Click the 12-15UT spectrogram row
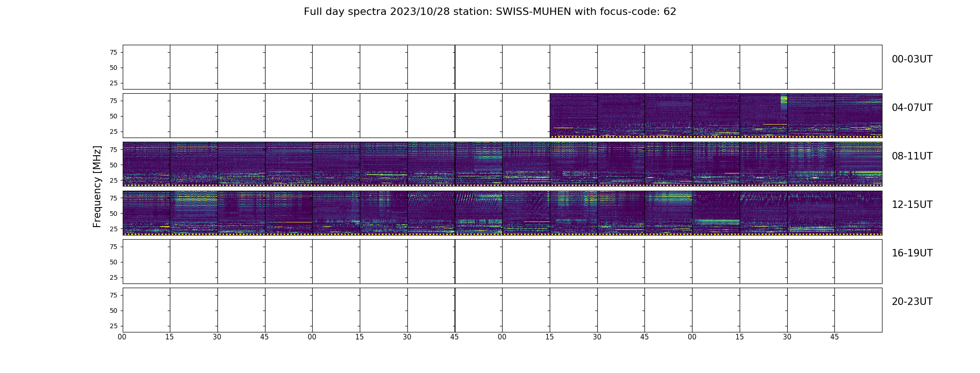The image size is (980, 373). tap(502, 213)
